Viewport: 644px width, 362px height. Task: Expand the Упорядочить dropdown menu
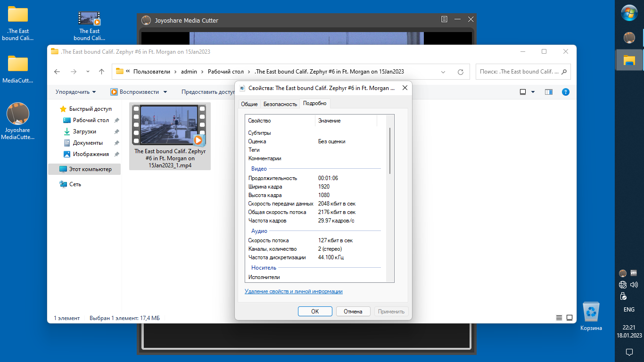tap(75, 92)
